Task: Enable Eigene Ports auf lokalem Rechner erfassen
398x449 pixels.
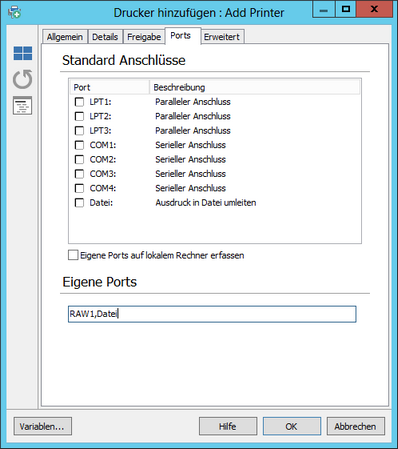Action: [73, 255]
